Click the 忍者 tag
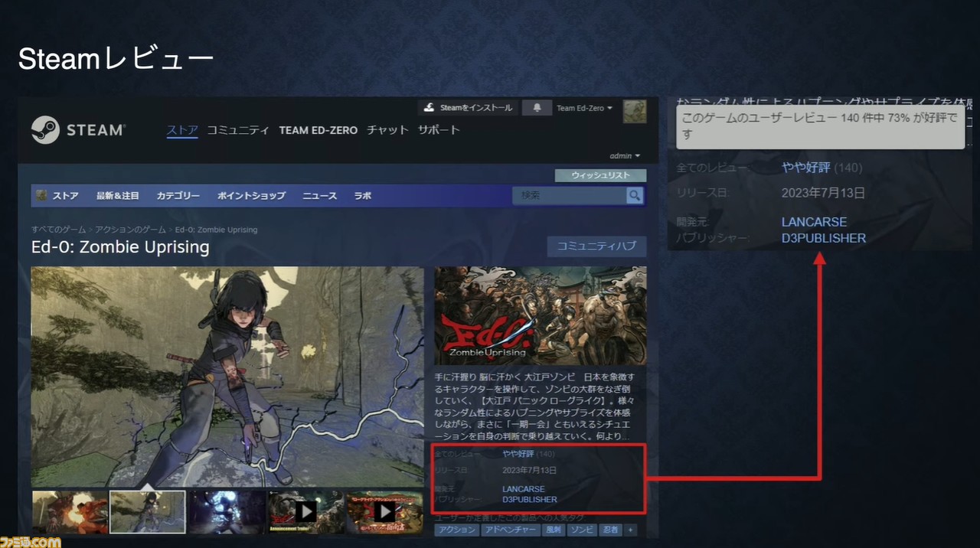980x548 pixels. pyautogui.click(x=609, y=530)
